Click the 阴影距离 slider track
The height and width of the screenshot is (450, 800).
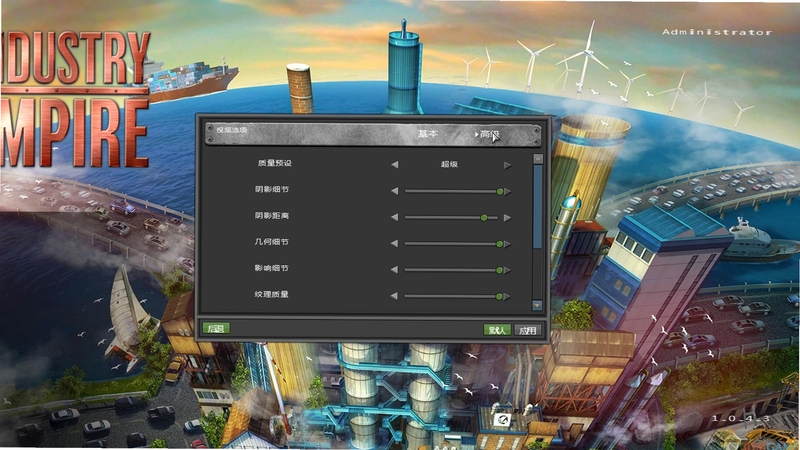click(x=451, y=218)
